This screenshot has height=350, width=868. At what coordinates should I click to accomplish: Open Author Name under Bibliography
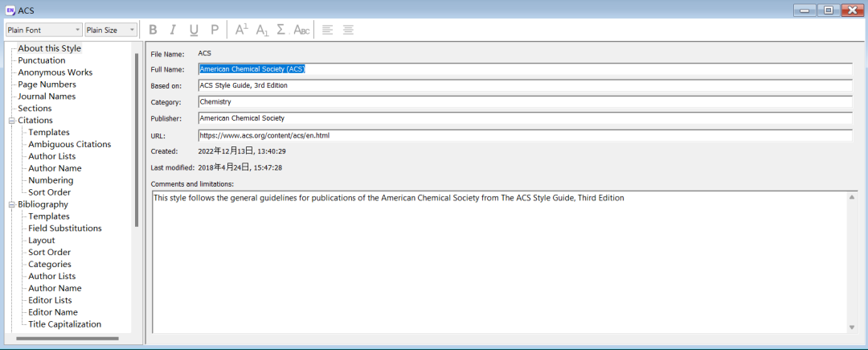55,289
